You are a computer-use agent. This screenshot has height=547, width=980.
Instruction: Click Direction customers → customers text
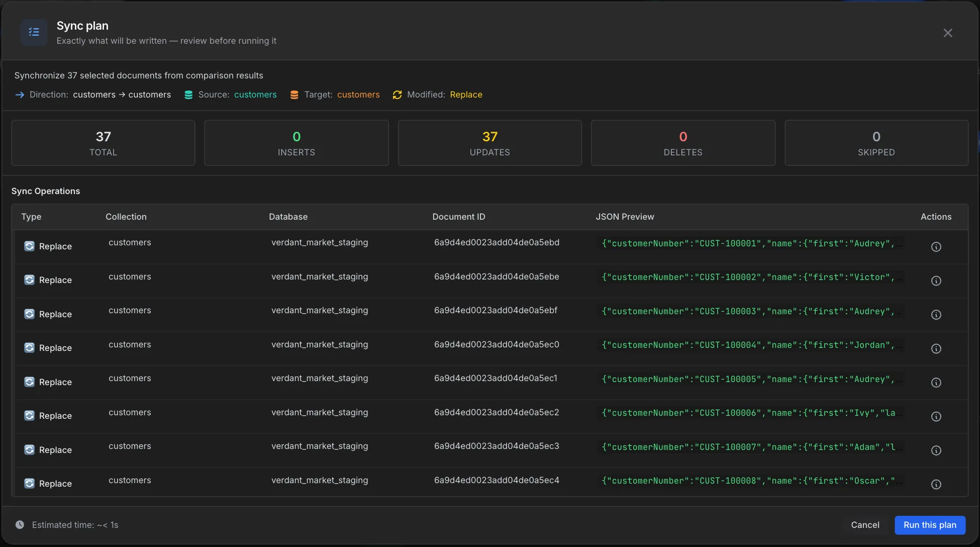122,95
